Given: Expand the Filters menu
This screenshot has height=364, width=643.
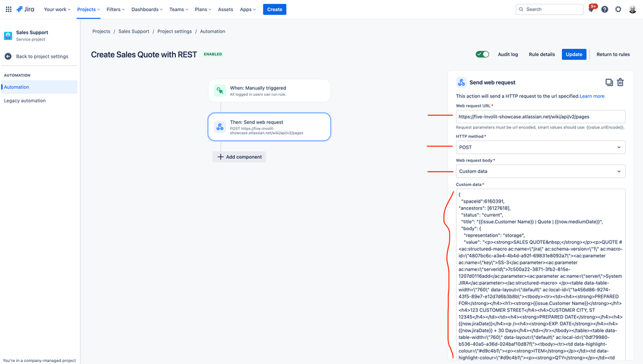Looking at the screenshot, I should tap(115, 9).
